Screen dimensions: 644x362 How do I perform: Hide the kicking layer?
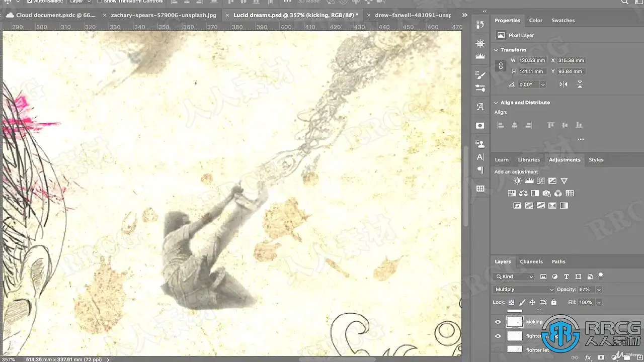498,322
